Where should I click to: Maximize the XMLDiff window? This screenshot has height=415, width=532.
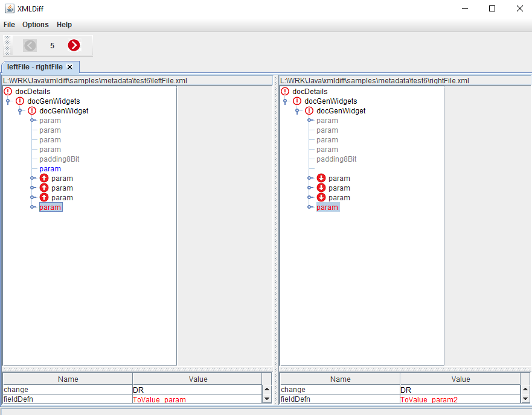[492, 8]
